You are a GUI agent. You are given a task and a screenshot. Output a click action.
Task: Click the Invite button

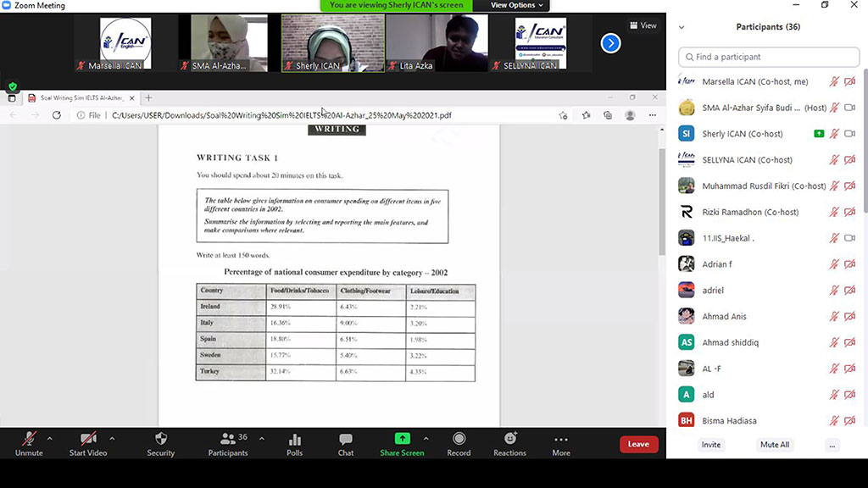pos(711,445)
